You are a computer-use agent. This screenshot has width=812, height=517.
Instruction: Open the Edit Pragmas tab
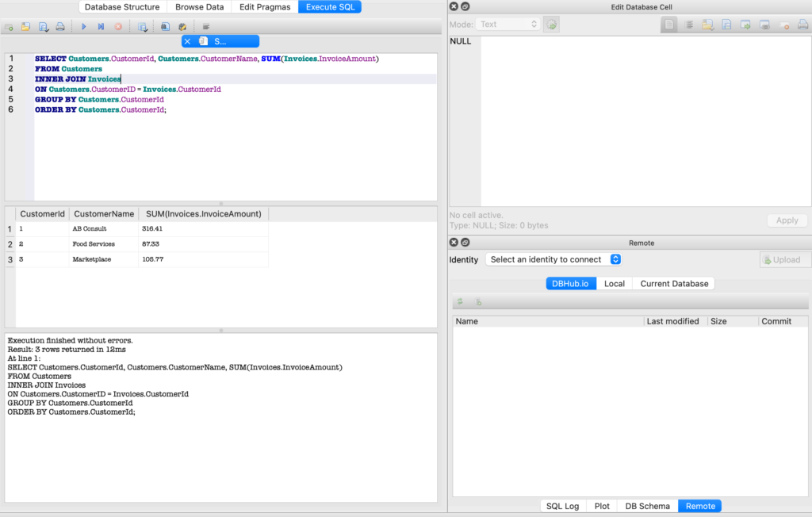coord(265,7)
